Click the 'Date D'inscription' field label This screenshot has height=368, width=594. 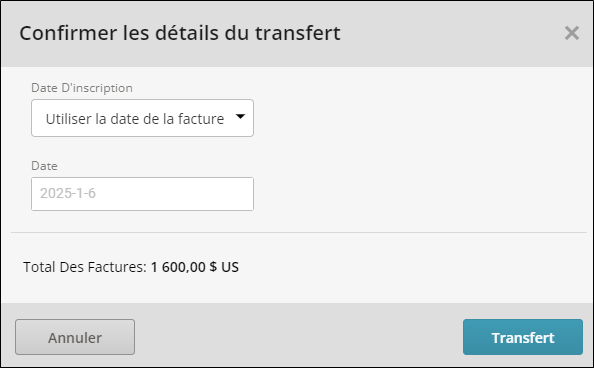(82, 88)
